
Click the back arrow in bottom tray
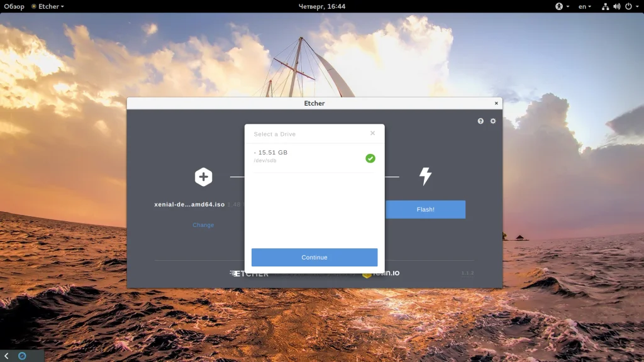click(6, 356)
